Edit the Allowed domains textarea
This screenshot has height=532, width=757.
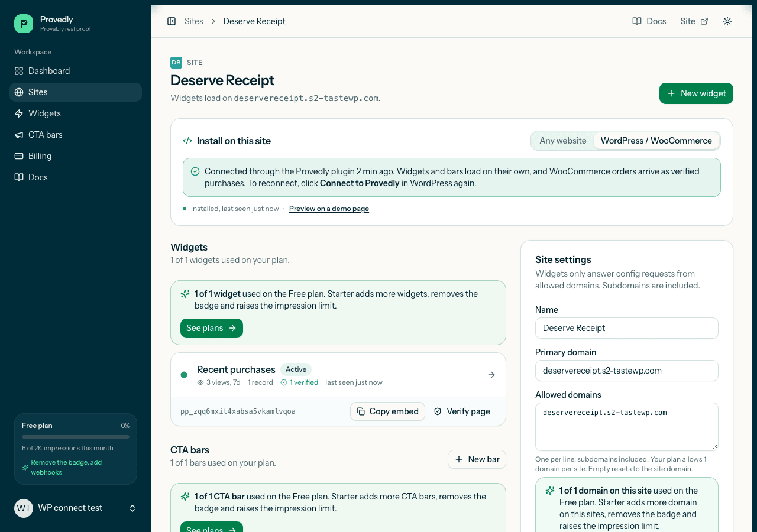click(627, 427)
